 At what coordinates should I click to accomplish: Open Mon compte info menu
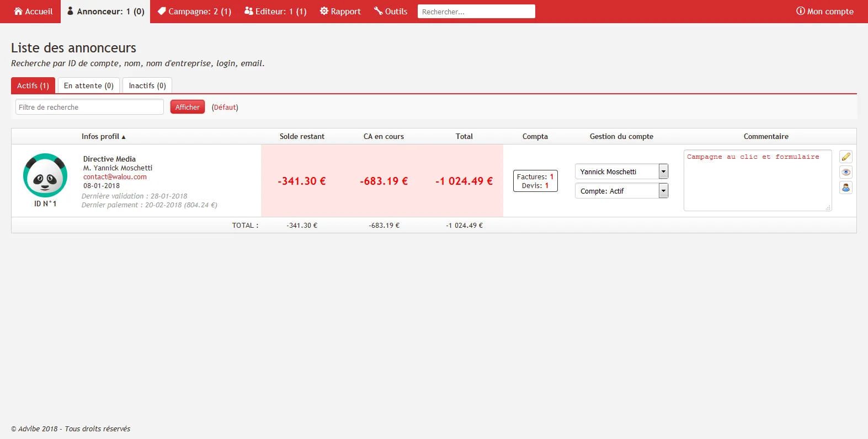tap(824, 12)
